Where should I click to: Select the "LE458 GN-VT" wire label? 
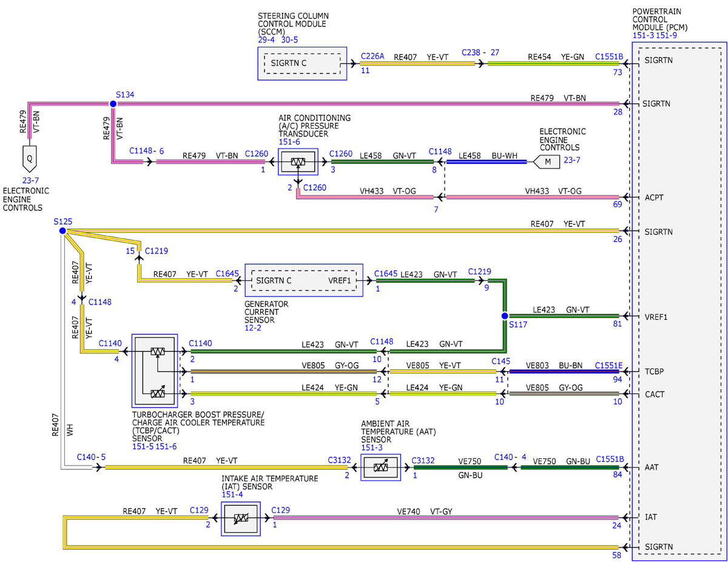pyautogui.click(x=388, y=156)
